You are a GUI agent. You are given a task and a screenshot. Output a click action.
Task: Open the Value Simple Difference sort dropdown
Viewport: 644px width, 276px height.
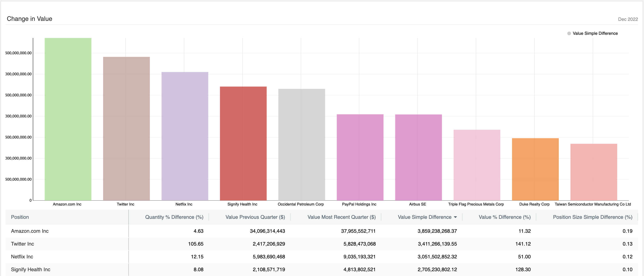click(x=455, y=217)
